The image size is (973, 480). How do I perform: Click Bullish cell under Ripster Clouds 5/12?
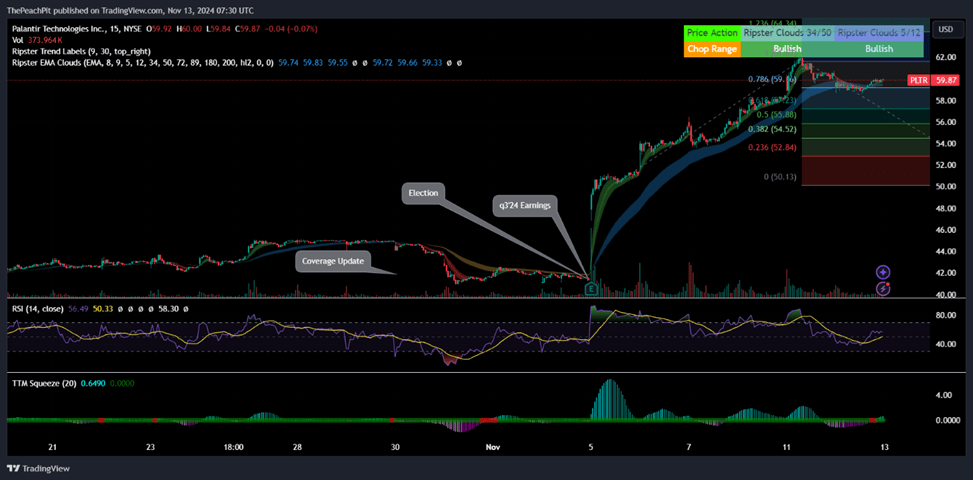879,49
